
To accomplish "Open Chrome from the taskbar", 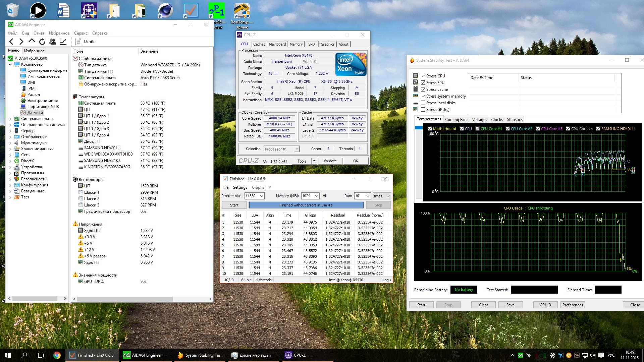I will [x=57, y=355].
